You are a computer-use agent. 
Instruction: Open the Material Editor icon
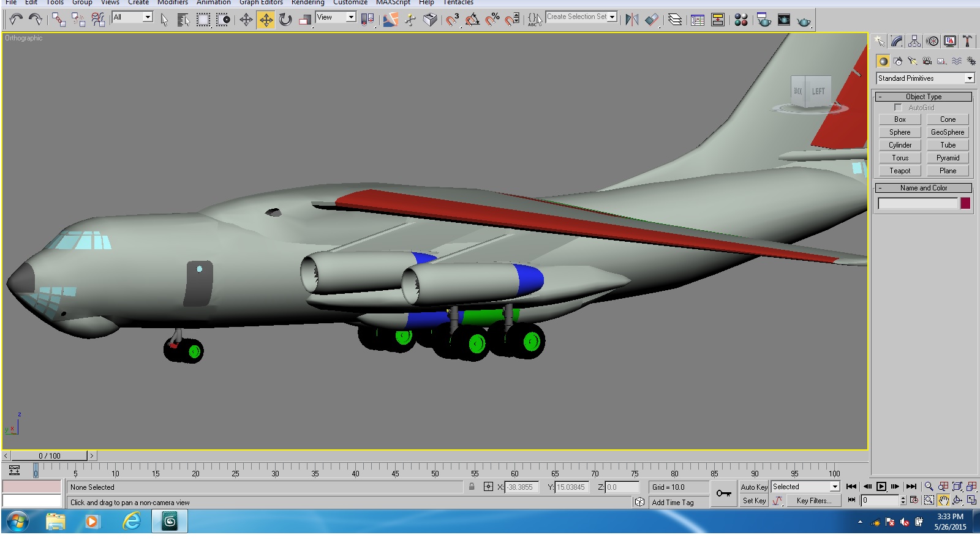coord(741,20)
